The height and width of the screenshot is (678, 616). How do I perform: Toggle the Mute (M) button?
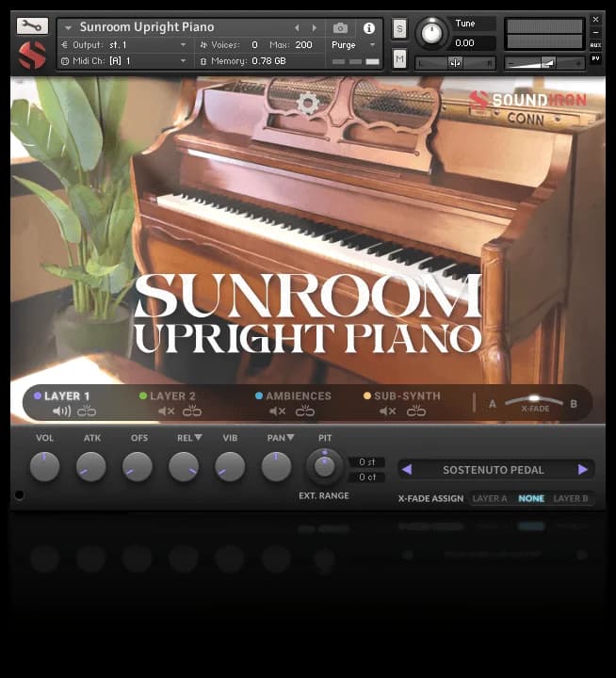tap(399, 58)
